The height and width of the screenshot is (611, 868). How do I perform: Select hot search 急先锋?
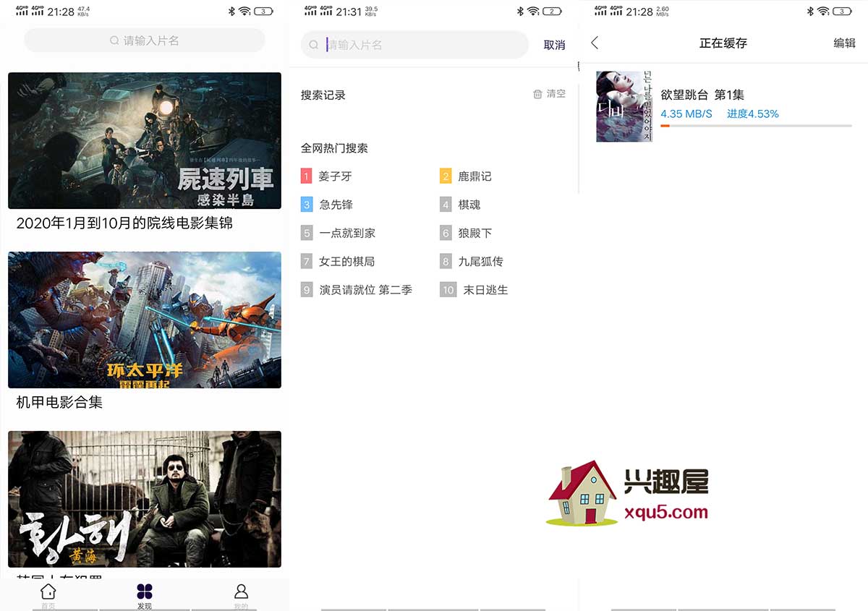pos(336,205)
